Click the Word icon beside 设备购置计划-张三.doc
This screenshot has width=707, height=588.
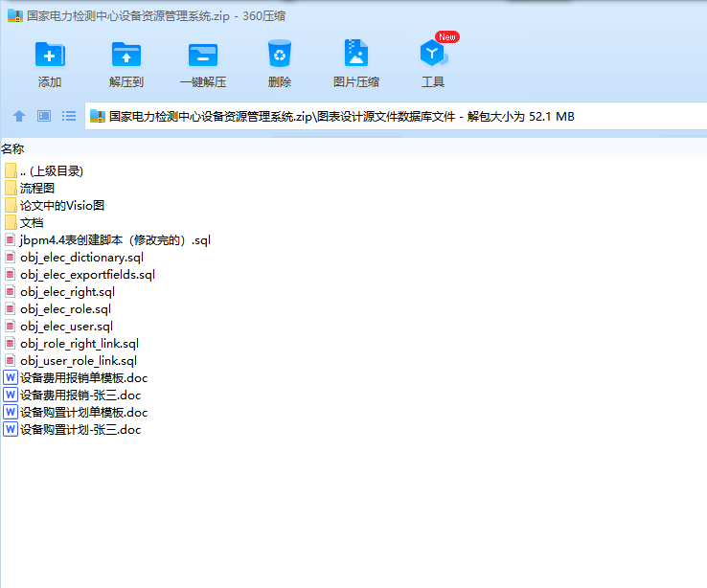(x=11, y=429)
